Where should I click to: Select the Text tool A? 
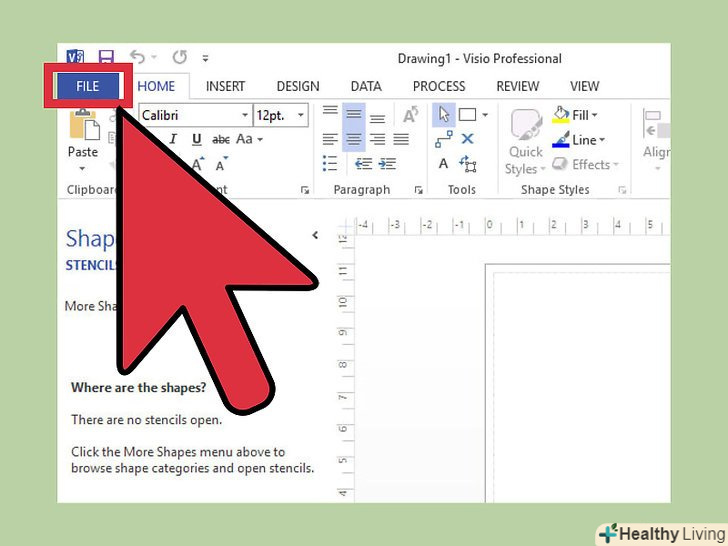click(443, 163)
